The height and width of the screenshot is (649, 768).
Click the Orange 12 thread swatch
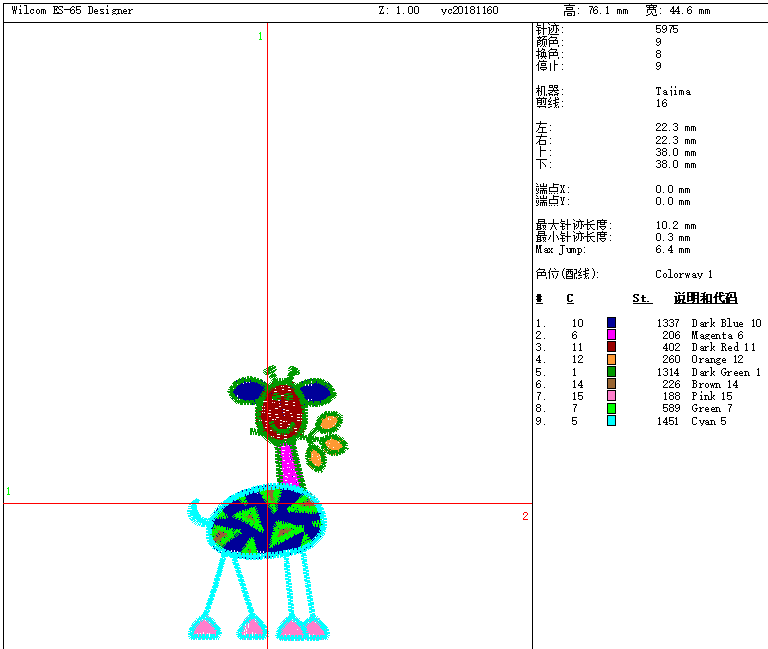(611, 359)
